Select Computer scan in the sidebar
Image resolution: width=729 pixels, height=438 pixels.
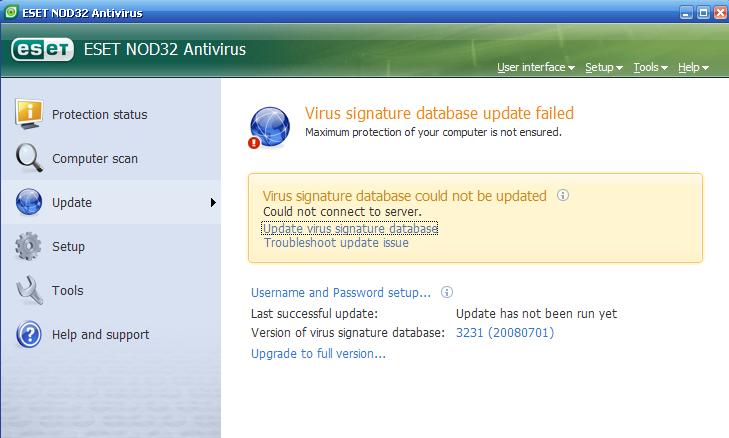click(x=95, y=159)
